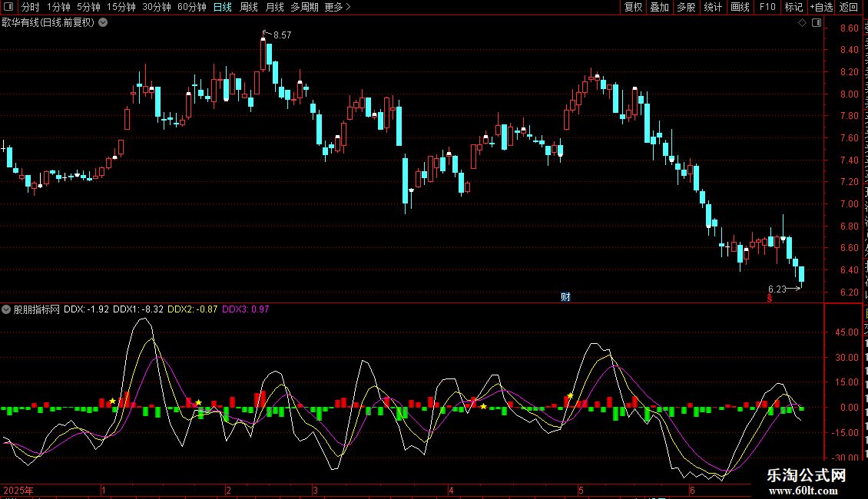Click the yellow DDX2: -0.87 value
868x499 pixels.
pos(193,309)
